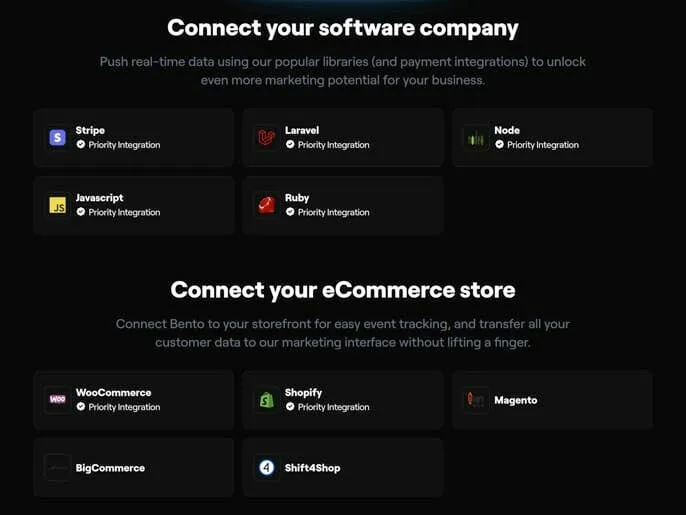Open the Laravel integration title link
686x515 pixels.
302,130
